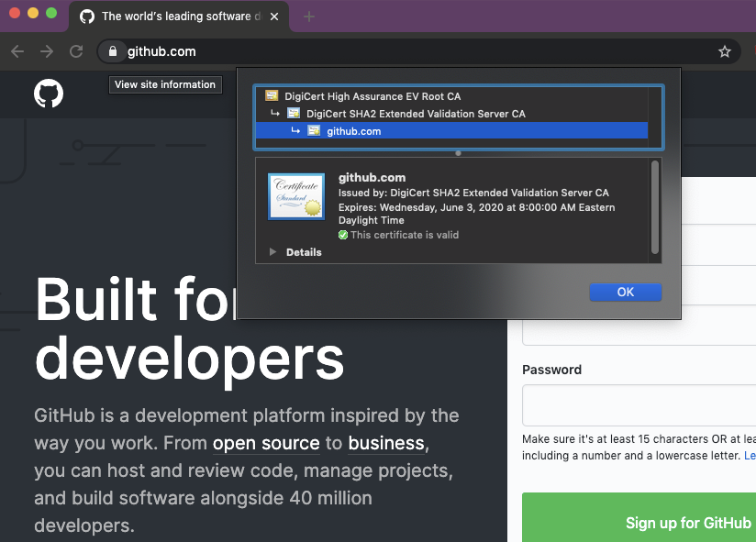The image size is (756, 542).
Task: Open the open source link
Action: coord(266,443)
